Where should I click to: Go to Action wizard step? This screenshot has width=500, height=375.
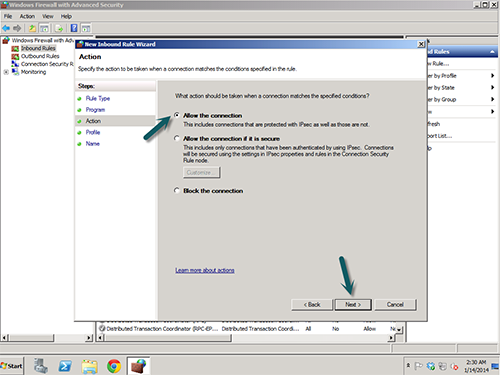[x=93, y=121]
